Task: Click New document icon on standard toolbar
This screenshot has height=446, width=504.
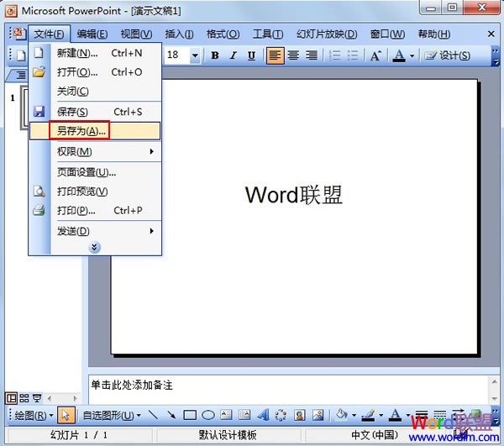Action: click(20, 55)
